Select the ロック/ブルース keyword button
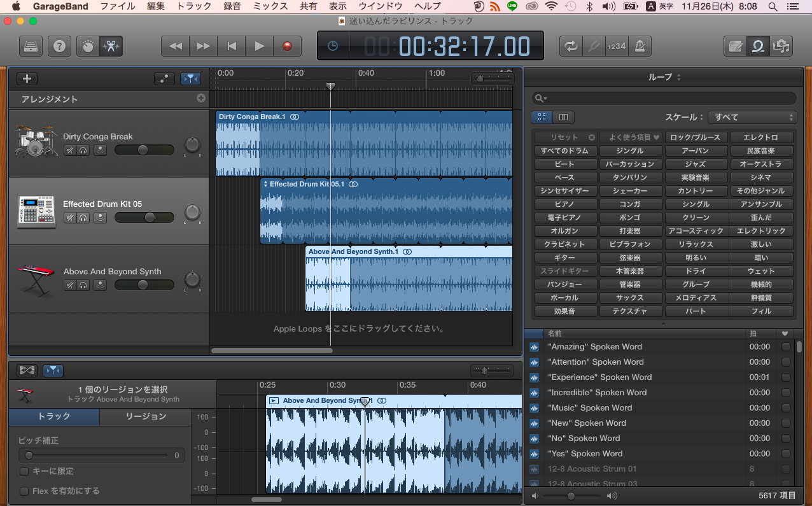The image size is (812, 506). click(x=696, y=137)
